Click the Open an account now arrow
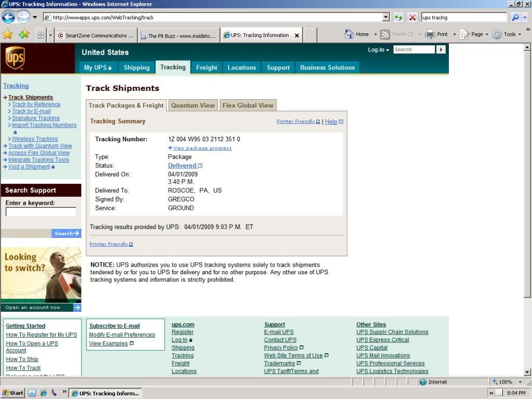Viewport: 532px width, 399px height. [x=77, y=308]
